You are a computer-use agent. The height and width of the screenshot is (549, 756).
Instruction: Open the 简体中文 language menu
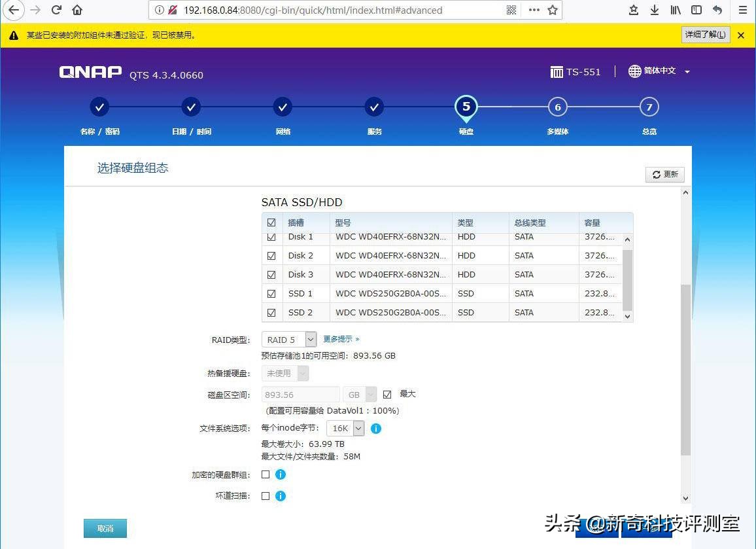pyautogui.click(x=660, y=71)
